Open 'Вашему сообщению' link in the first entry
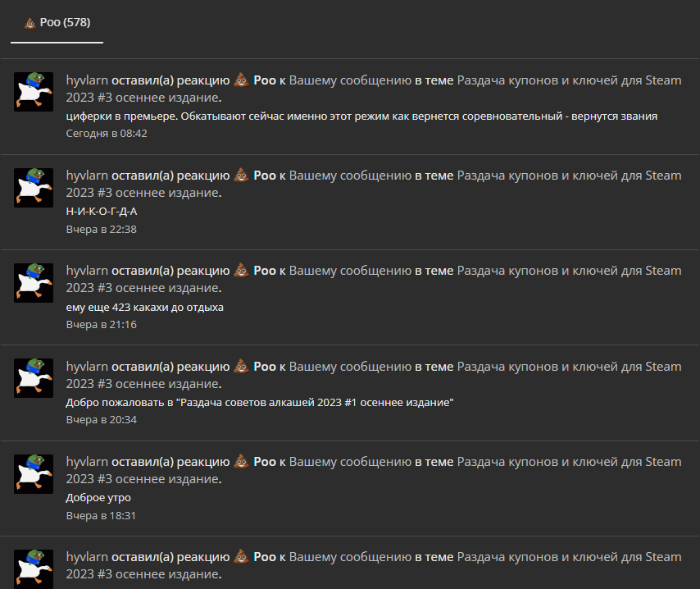The height and width of the screenshot is (589, 700). pos(350,80)
